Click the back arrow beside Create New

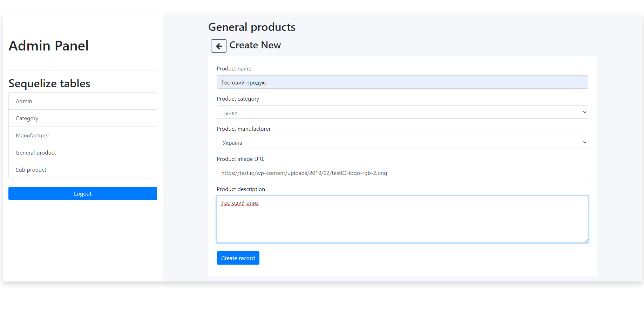point(218,46)
